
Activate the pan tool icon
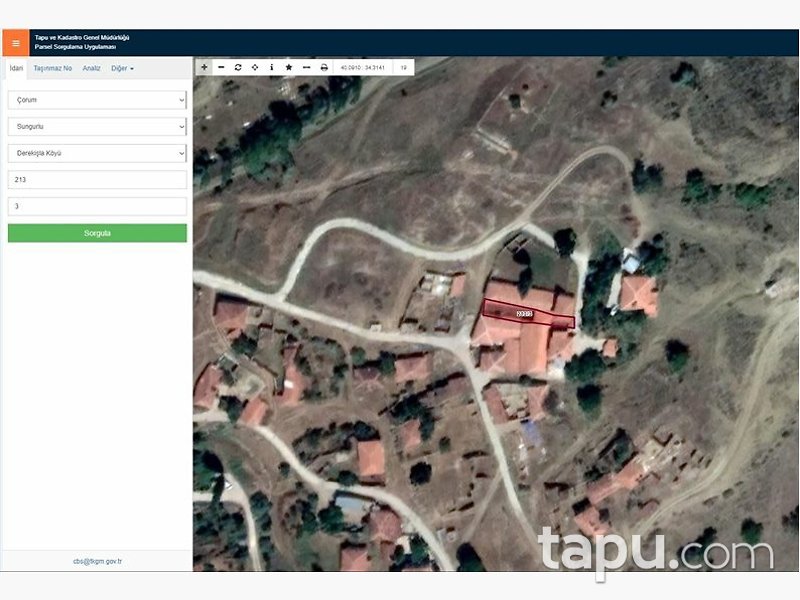point(255,67)
